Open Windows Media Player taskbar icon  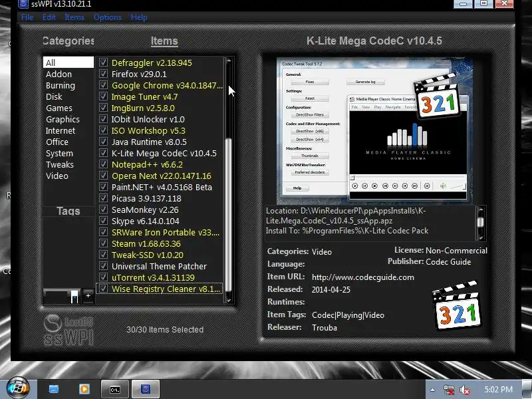point(84,389)
